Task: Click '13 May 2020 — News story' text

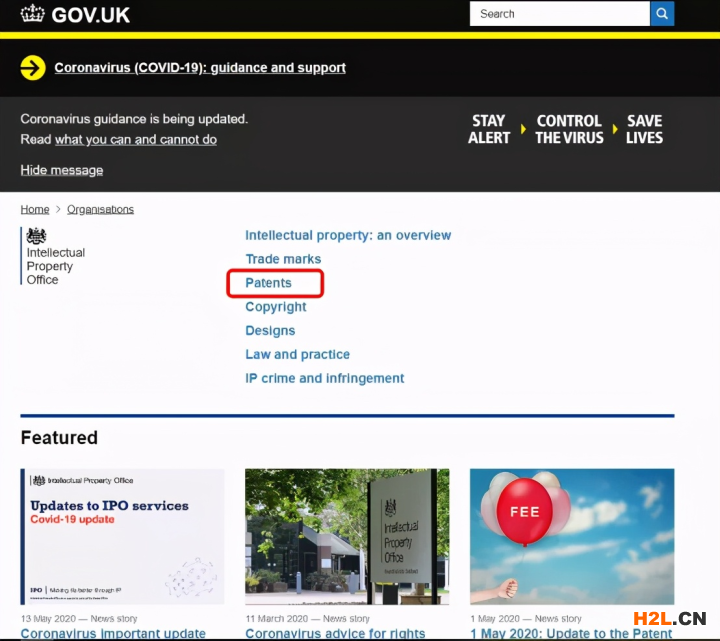Action: click(x=79, y=619)
